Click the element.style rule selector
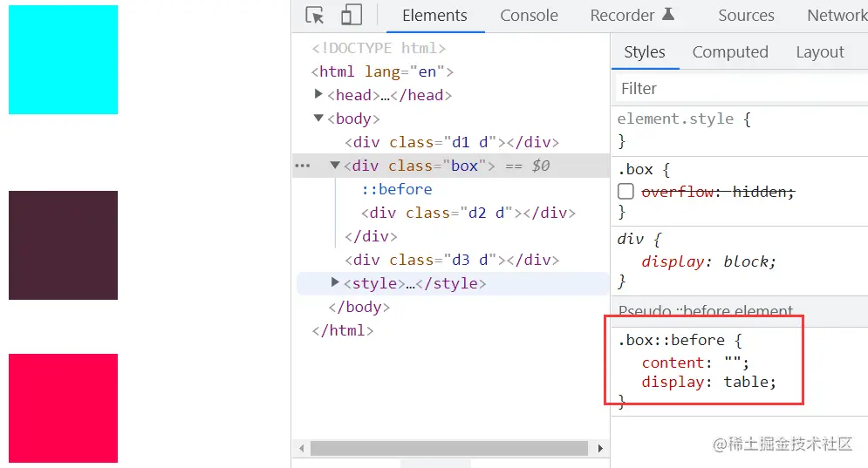The width and height of the screenshot is (868, 468). pyautogui.click(x=675, y=119)
